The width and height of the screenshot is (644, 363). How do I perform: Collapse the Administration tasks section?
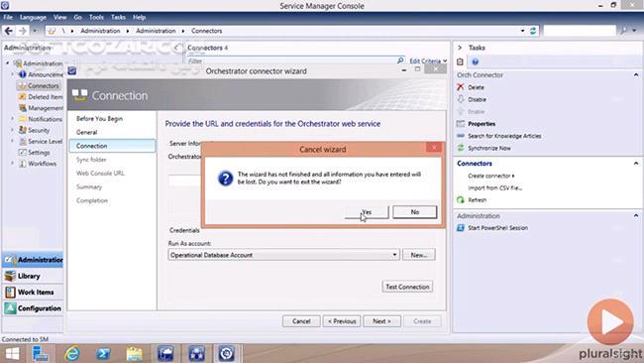pyautogui.click(x=636, y=215)
